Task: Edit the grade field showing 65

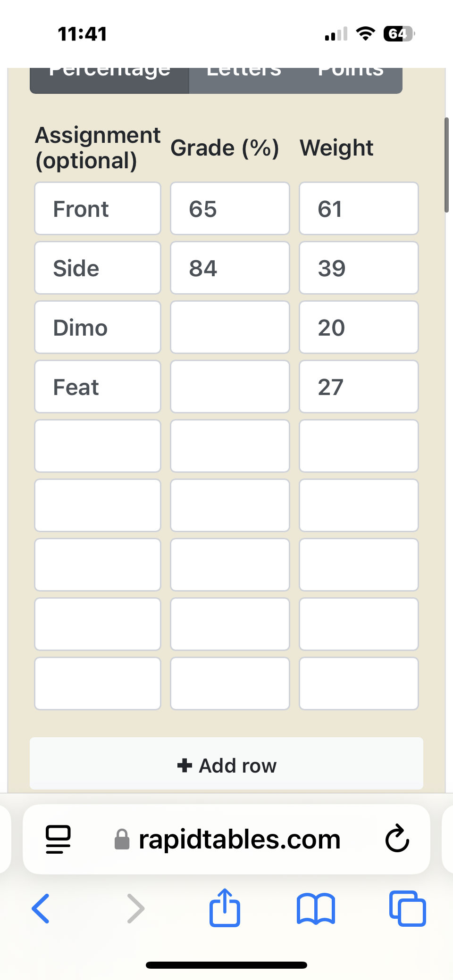Action: 230,208
